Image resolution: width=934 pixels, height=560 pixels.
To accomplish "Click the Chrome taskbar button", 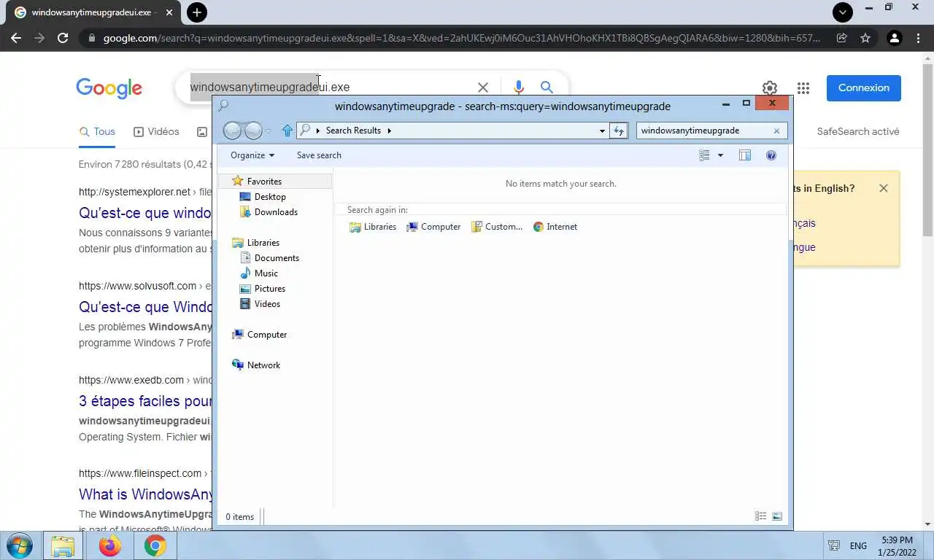I will (x=155, y=545).
